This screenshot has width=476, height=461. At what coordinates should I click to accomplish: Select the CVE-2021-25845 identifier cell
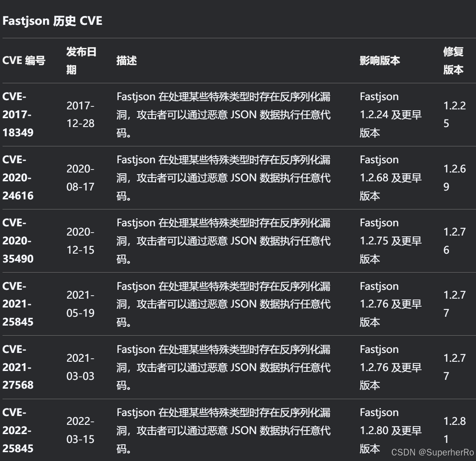pyautogui.click(x=18, y=304)
